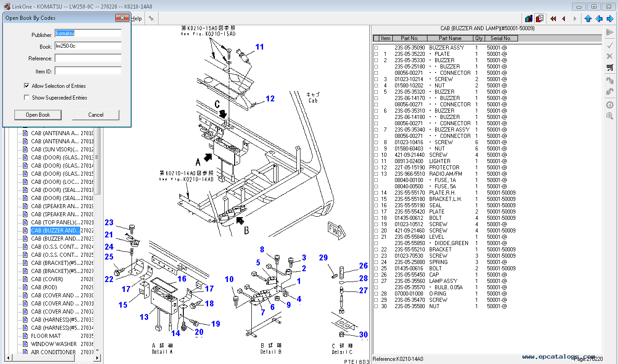Click the X remove icon in right sidebar
The height and width of the screenshot is (364, 618).
click(609, 56)
